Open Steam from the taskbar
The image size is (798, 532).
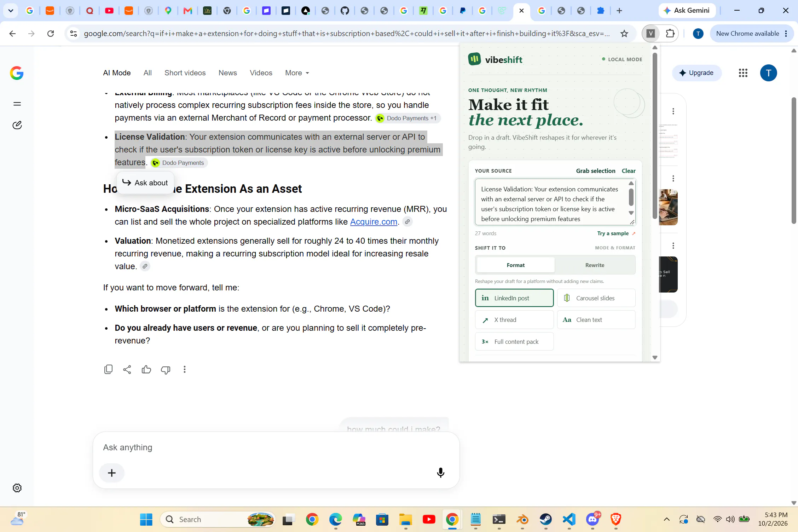pos(546,520)
